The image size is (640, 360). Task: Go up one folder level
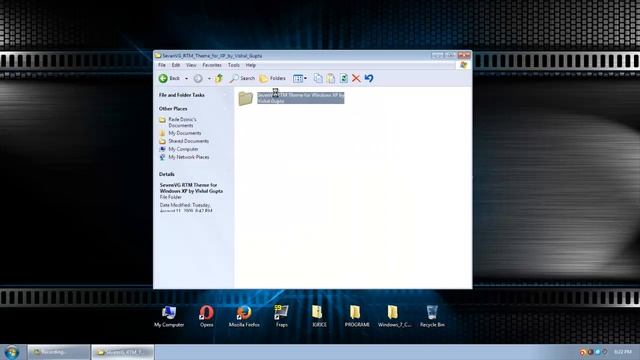219,78
